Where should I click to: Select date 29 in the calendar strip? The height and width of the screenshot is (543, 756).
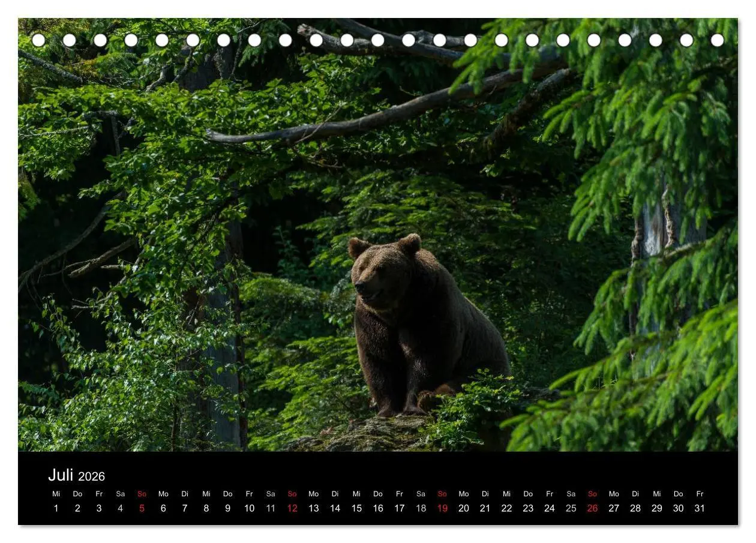click(x=656, y=508)
